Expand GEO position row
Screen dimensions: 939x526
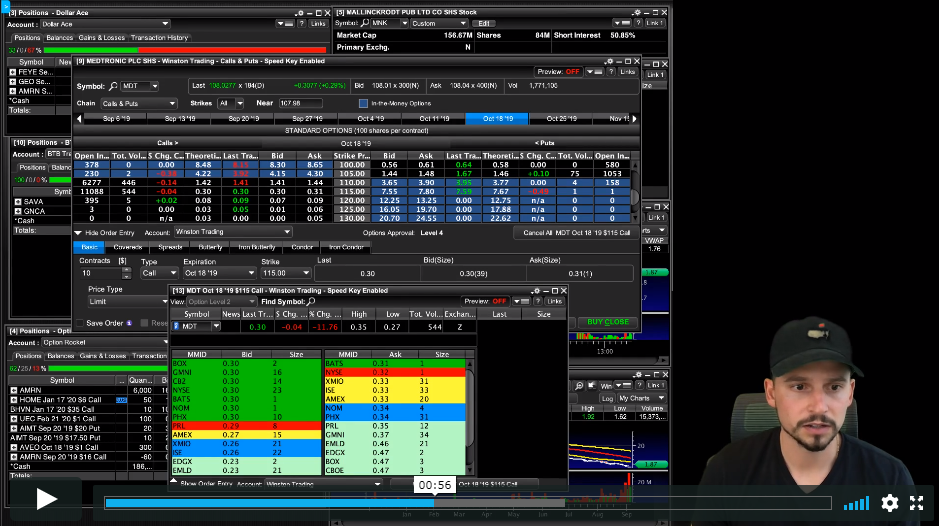tap(13, 81)
